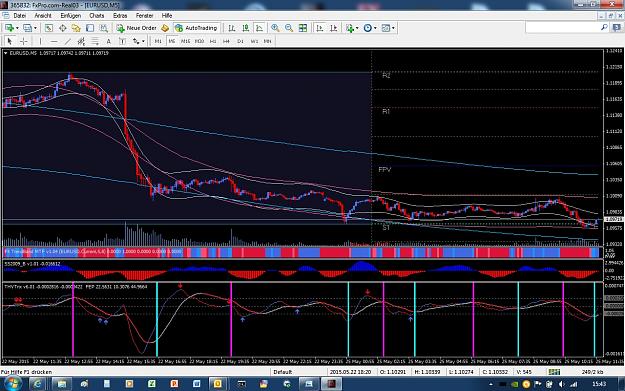625x391 pixels.
Task: Expand the periodicity dropdown arrow
Action: pyautogui.click(x=375, y=28)
